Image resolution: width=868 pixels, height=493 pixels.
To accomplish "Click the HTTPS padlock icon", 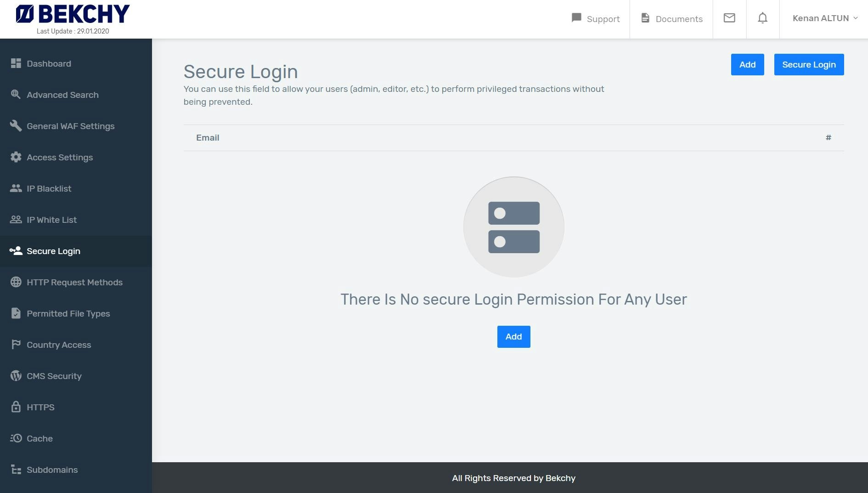I will tap(16, 407).
